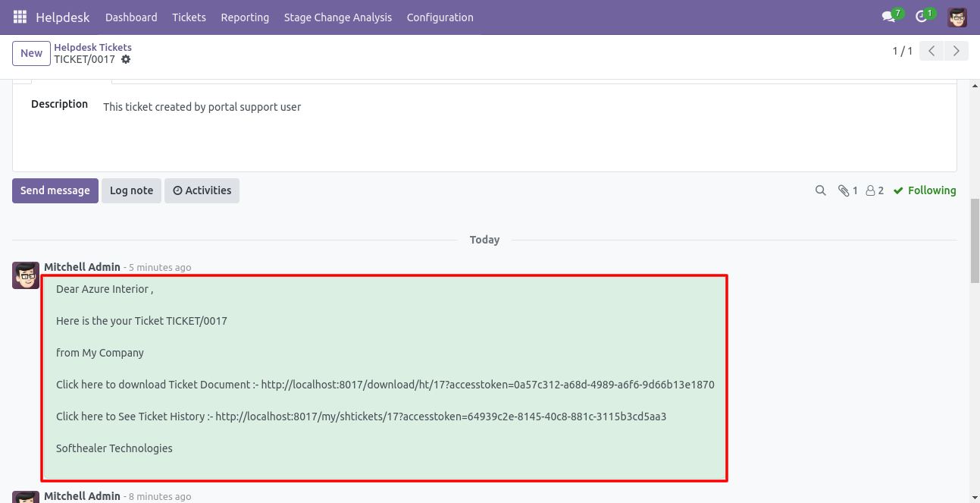Open the Tickets menu

(x=189, y=17)
